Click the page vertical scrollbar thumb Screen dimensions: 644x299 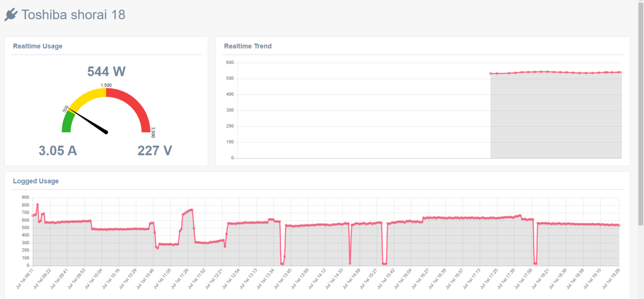pos(641,113)
